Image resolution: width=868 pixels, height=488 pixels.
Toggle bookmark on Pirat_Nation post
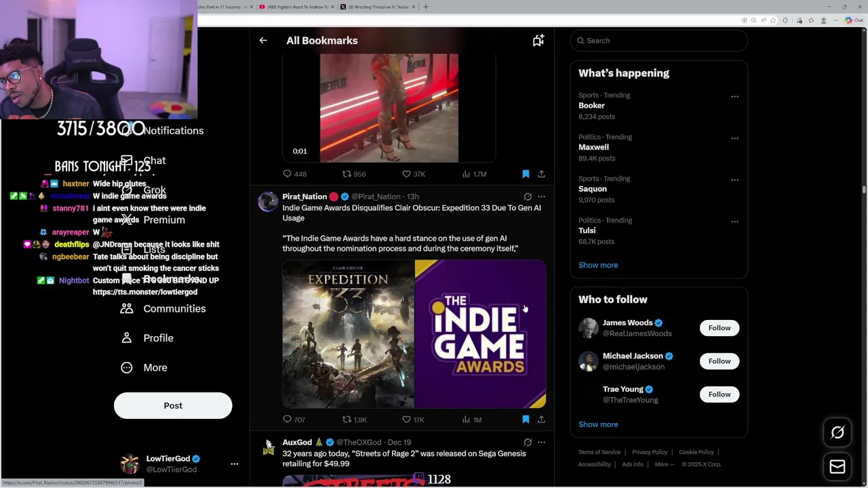526,420
